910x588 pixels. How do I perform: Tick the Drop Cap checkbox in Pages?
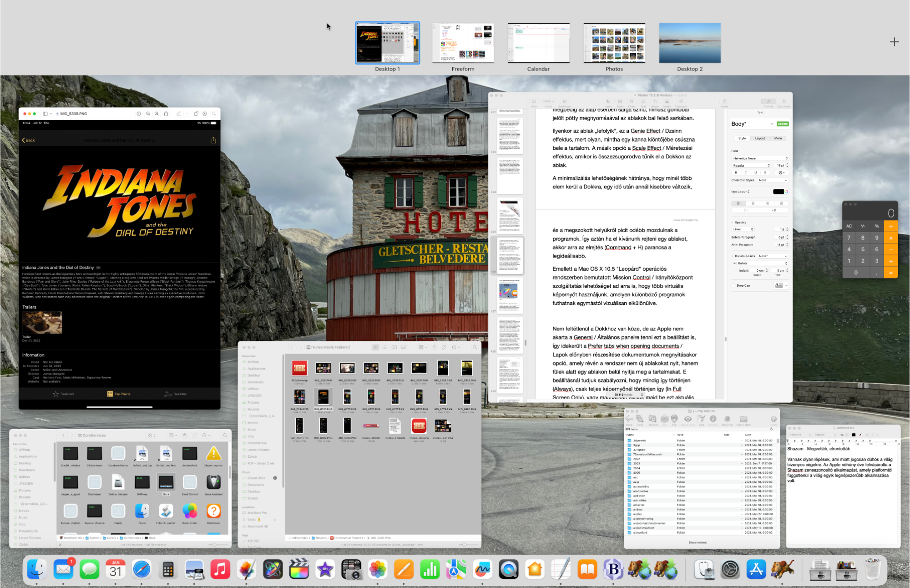tap(733, 286)
